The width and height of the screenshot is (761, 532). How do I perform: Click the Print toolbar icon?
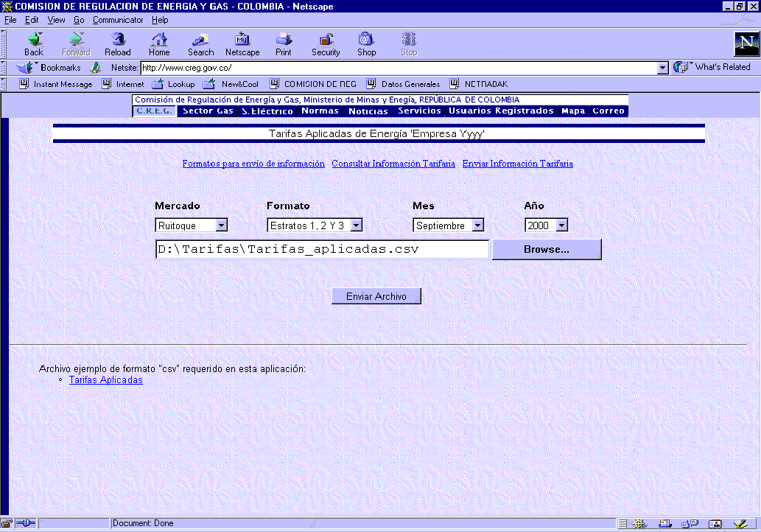284,44
